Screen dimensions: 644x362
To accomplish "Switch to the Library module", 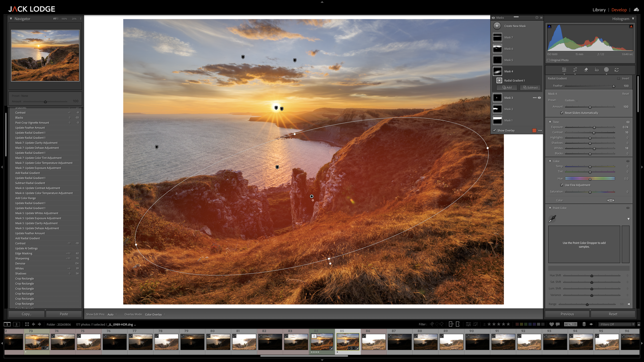I will [x=599, y=10].
